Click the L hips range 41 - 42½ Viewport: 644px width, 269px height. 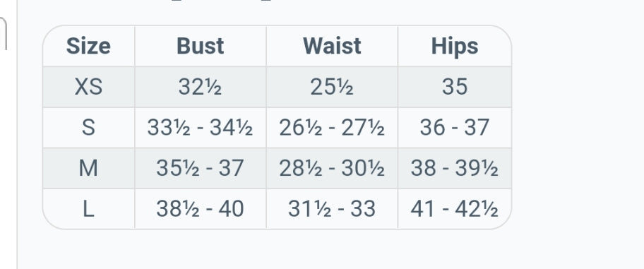455,208
